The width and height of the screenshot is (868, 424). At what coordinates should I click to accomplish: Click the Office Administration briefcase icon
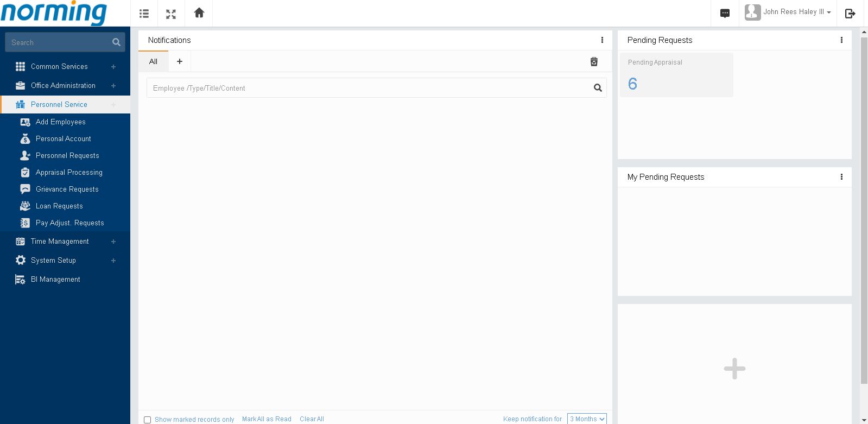coord(20,85)
